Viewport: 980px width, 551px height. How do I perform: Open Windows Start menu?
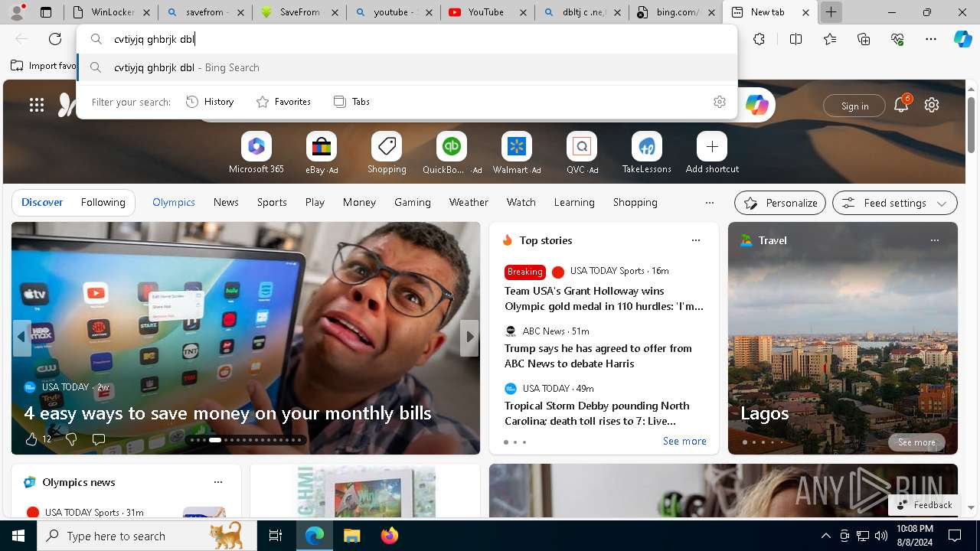pyautogui.click(x=18, y=536)
